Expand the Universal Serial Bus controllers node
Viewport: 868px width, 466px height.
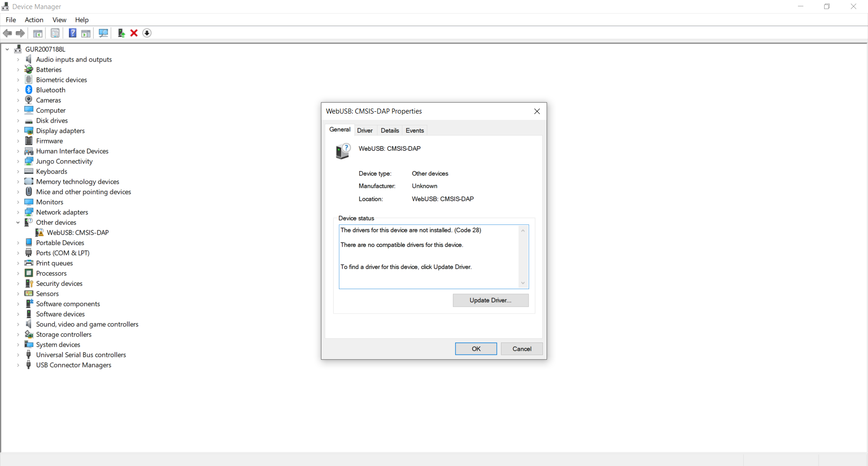click(x=18, y=355)
